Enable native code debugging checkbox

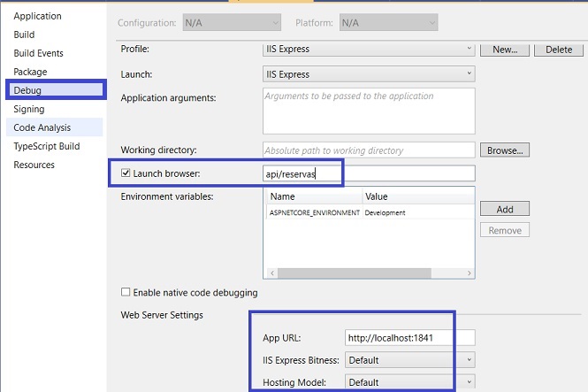coord(126,292)
